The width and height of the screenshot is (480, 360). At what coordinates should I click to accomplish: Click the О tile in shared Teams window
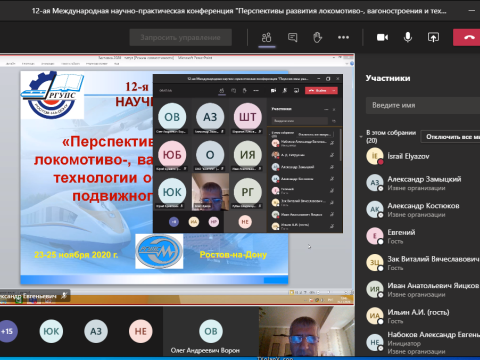(210, 154)
